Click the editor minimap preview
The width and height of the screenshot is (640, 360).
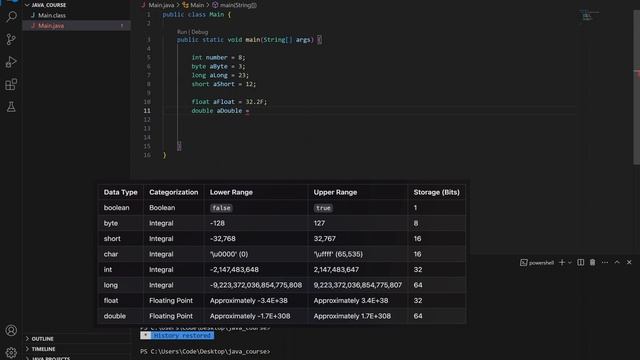pos(590,16)
